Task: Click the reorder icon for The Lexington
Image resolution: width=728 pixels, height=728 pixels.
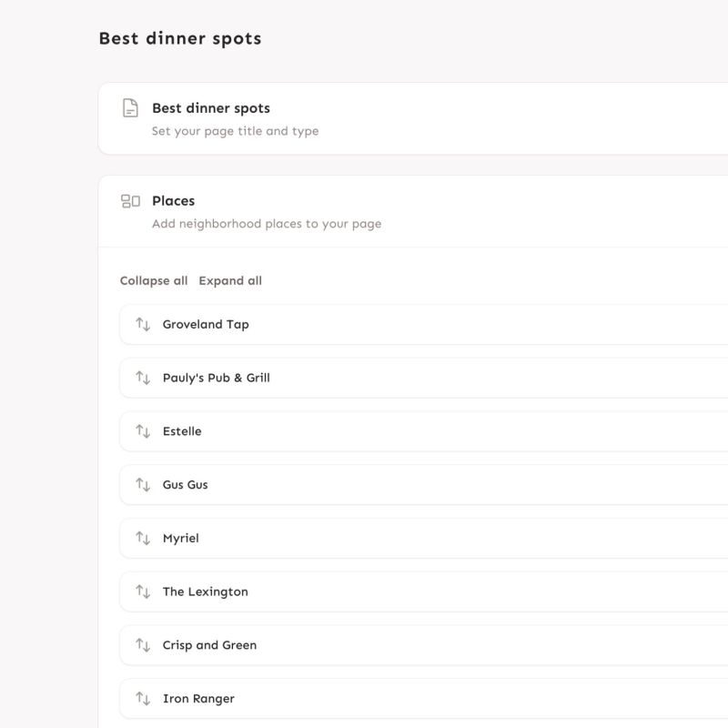Action: pos(143,591)
